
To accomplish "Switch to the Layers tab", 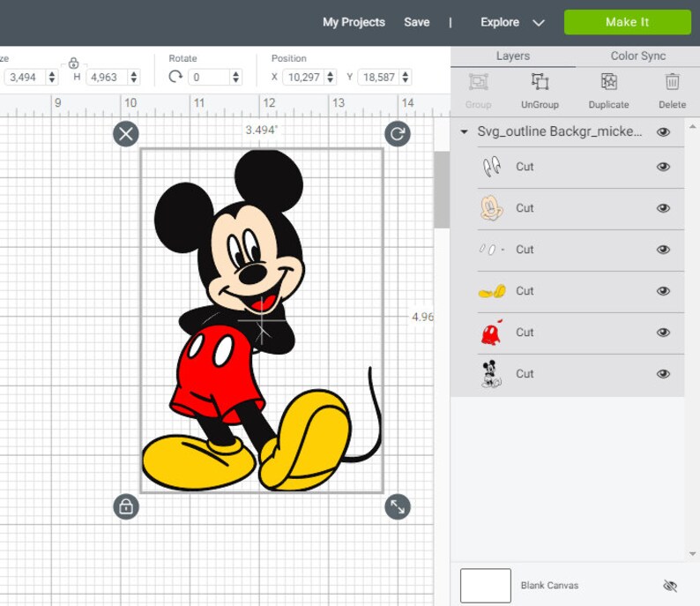I will pos(513,56).
